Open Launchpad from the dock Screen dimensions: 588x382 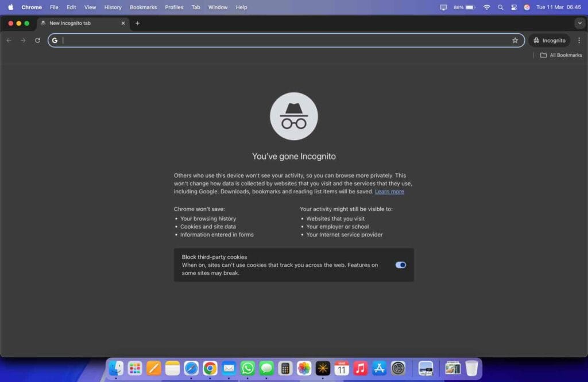point(134,368)
